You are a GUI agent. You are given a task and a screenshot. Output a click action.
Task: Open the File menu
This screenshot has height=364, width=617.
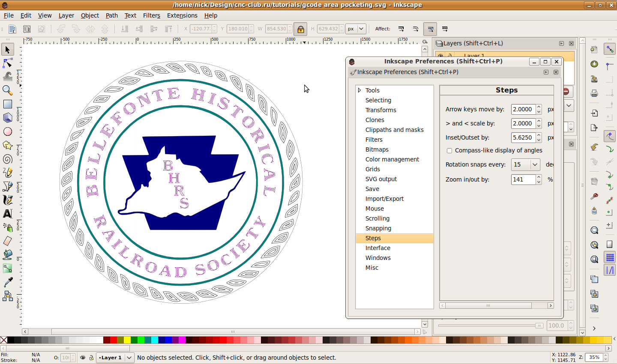pyautogui.click(x=9, y=15)
